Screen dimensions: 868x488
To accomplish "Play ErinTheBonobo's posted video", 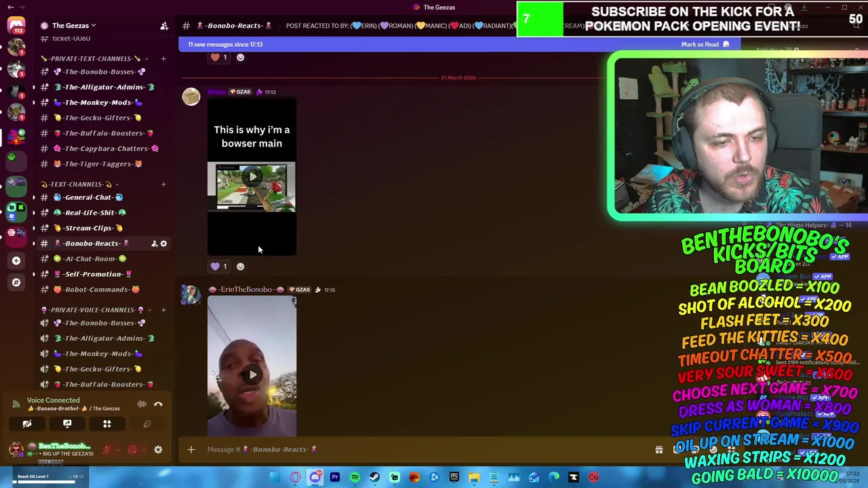I will click(x=252, y=375).
